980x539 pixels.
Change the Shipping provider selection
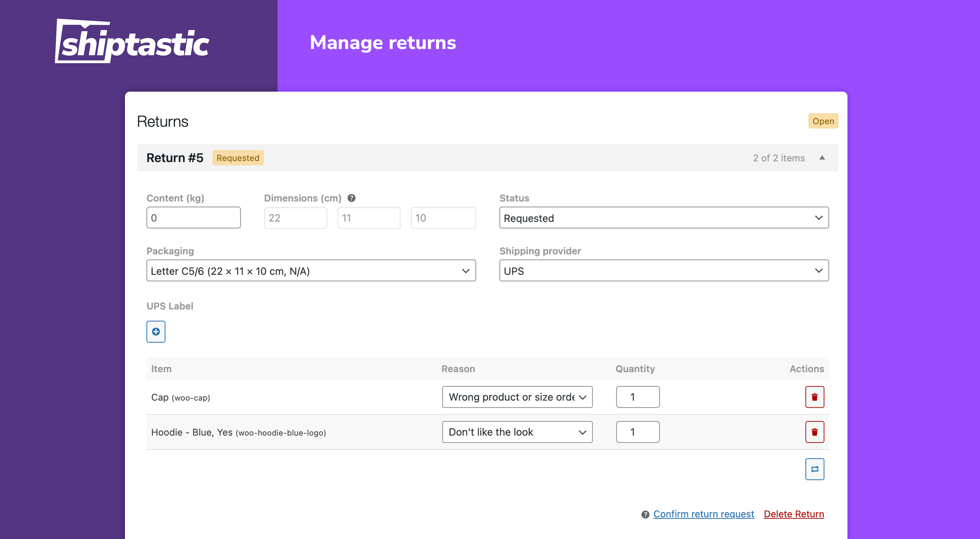664,270
